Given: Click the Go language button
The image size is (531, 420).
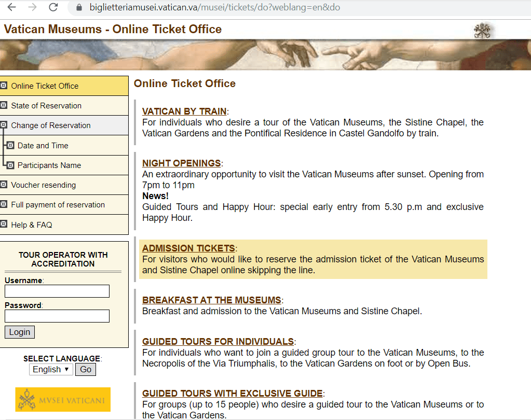Looking at the screenshot, I should (86, 369).
